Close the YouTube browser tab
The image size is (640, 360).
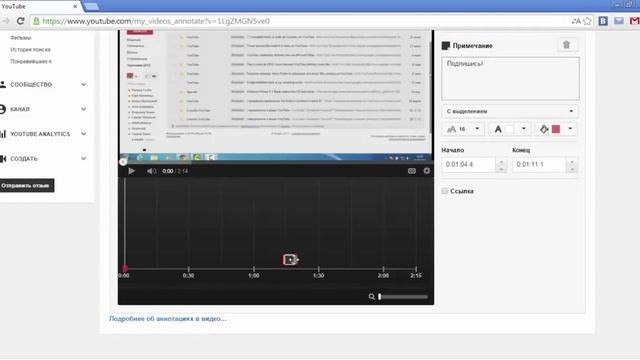click(x=75, y=6)
